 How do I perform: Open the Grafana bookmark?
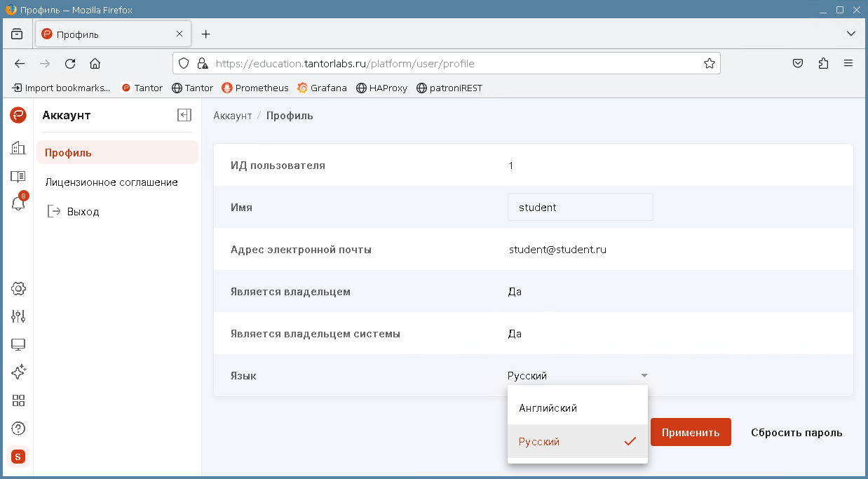click(x=323, y=88)
